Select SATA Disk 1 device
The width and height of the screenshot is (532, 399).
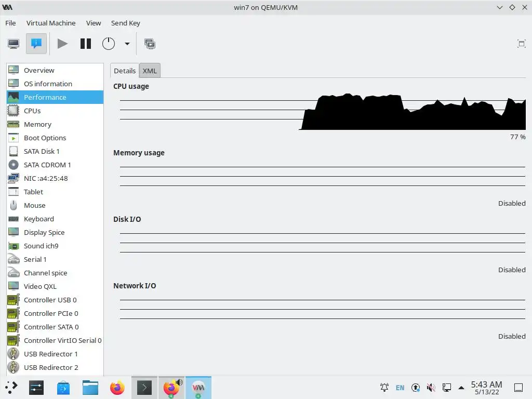[x=55, y=151]
